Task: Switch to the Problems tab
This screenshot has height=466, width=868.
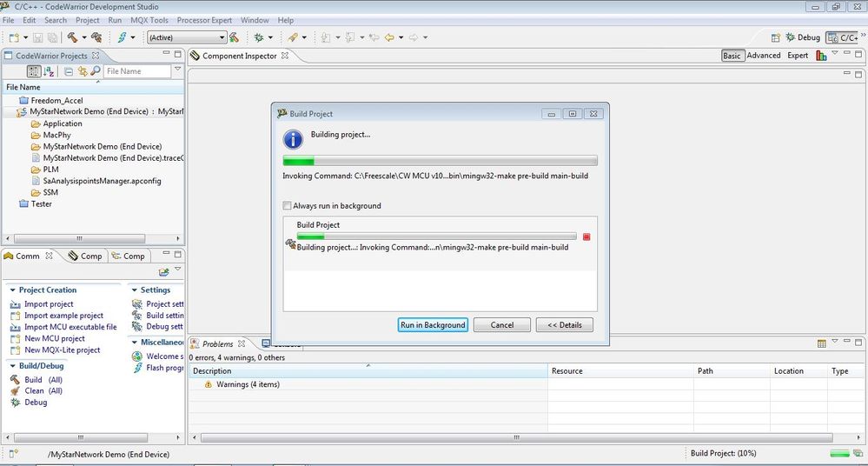Action: click(x=217, y=343)
